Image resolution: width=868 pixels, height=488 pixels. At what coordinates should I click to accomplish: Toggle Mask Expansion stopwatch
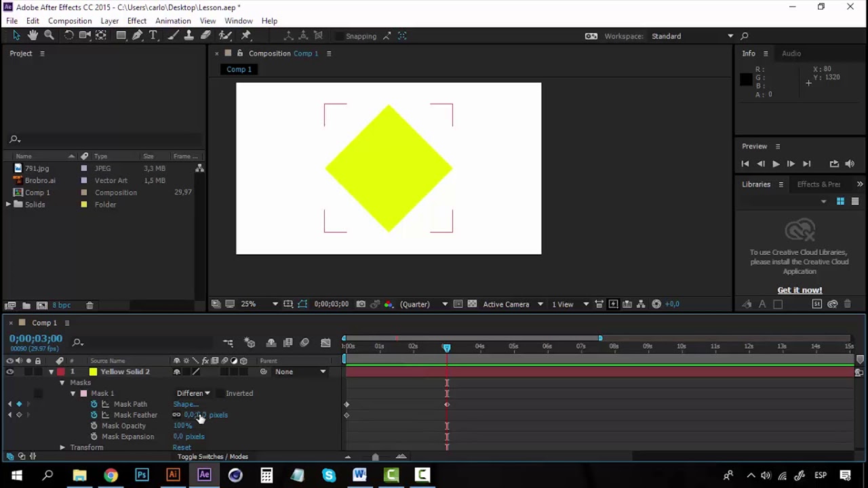point(94,436)
